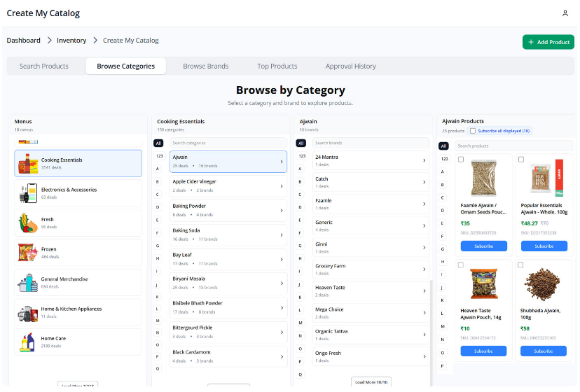The height and width of the screenshot is (392, 580).
Task: Open the user profile icon
Action: (x=565, y=13)
